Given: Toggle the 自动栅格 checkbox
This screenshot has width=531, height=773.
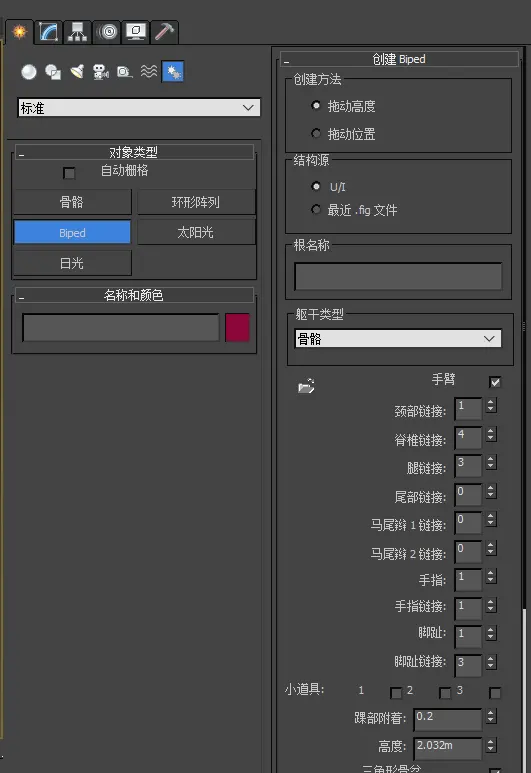Looking at the screenshot, I should point(69,173).
